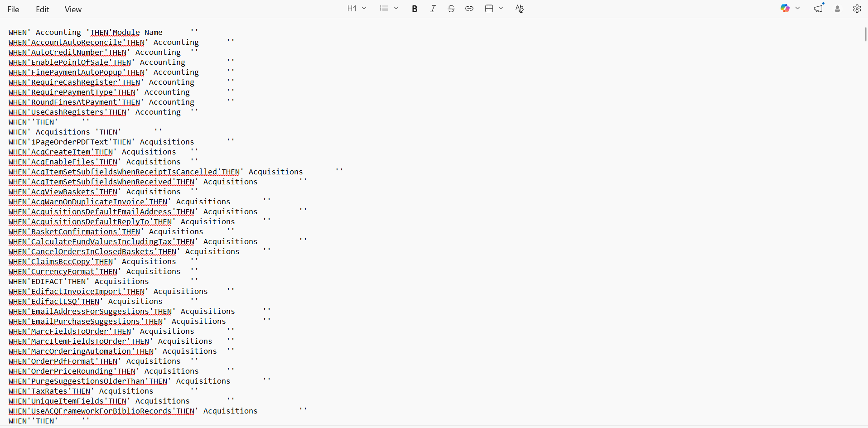Open the Edit menu
Image resolution: width=868 pixels, height=428 pixels.
42,10
